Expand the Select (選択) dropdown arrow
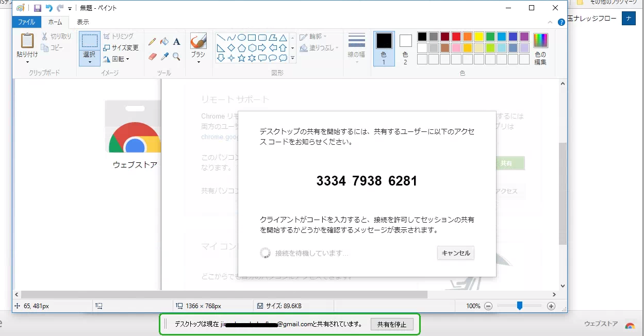 point(90,62)
